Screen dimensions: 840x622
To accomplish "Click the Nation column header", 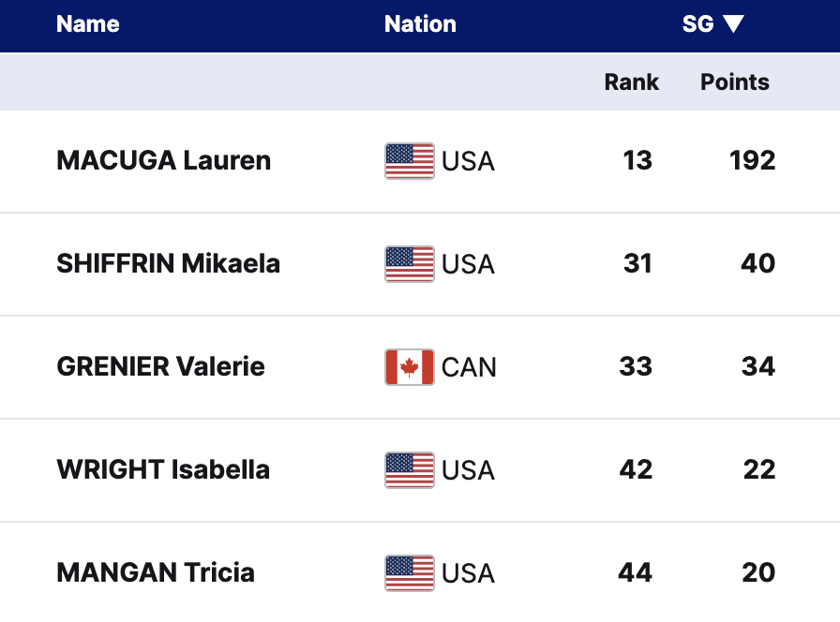I will [x=420, y=24].
